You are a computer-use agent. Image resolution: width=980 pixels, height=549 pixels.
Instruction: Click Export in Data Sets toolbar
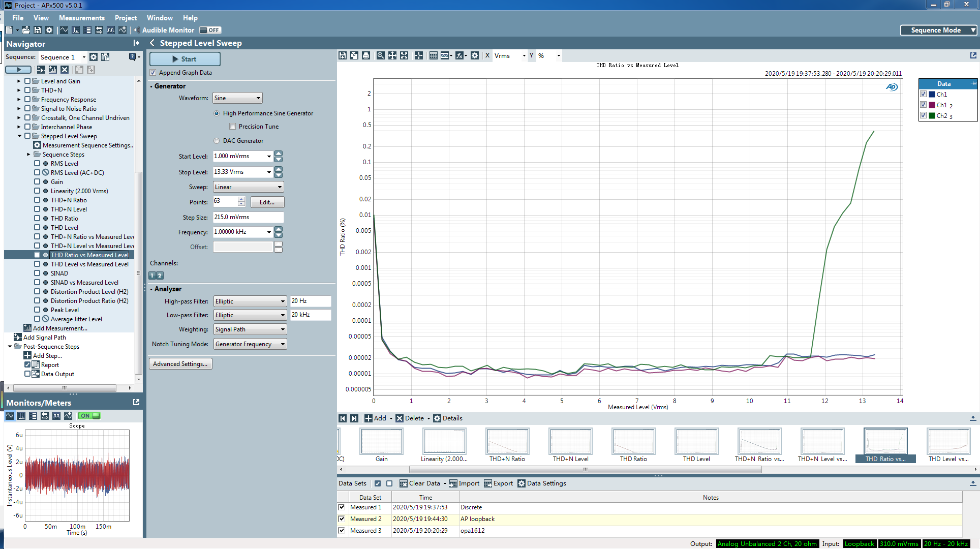(498, 483)
